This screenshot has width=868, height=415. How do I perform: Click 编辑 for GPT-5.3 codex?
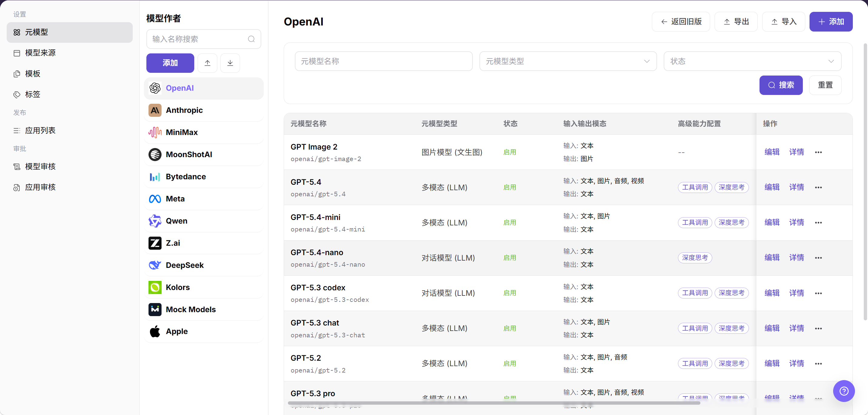(x=772, y=293)
